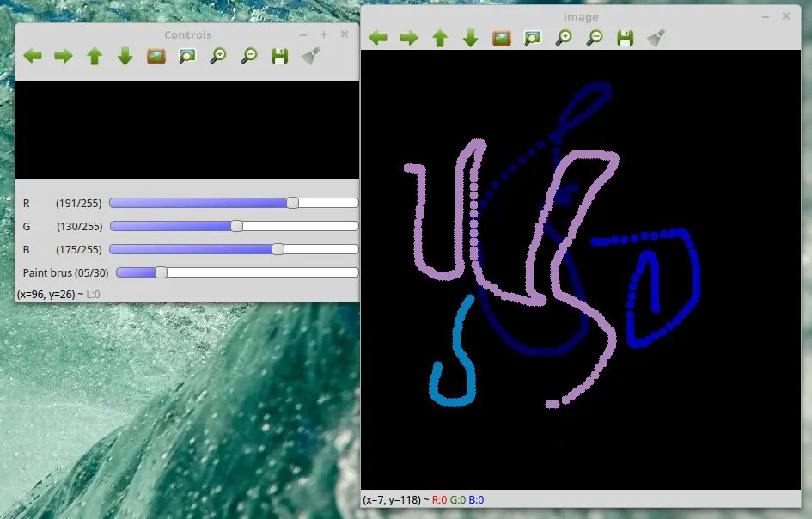Open properties brush icon in Controls window
Viewport: 812px width, 519px height.
coord(311,55)
